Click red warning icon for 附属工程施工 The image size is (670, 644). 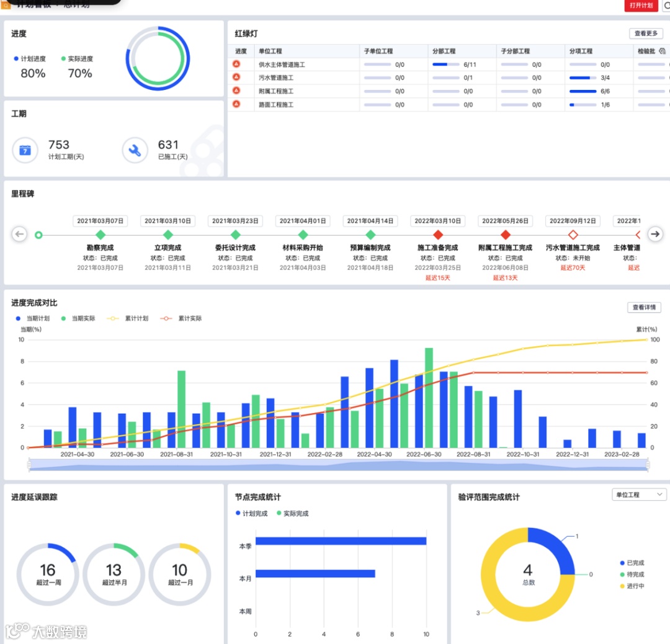click(236, 91)
